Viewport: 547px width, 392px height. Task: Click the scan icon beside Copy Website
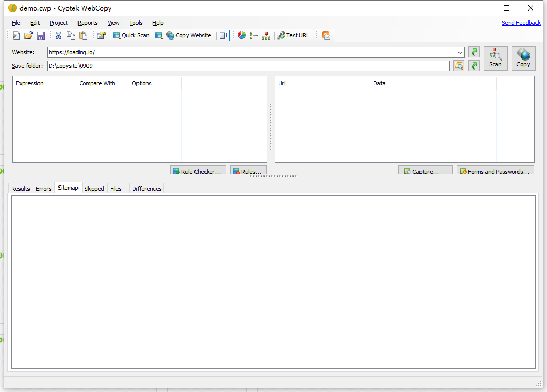159,35
